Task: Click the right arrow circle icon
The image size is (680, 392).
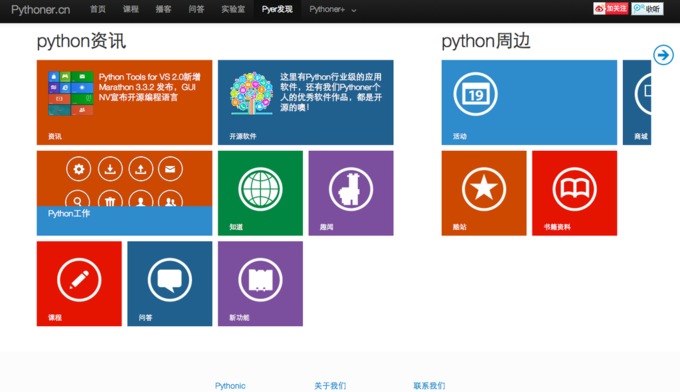Action: 663,55
